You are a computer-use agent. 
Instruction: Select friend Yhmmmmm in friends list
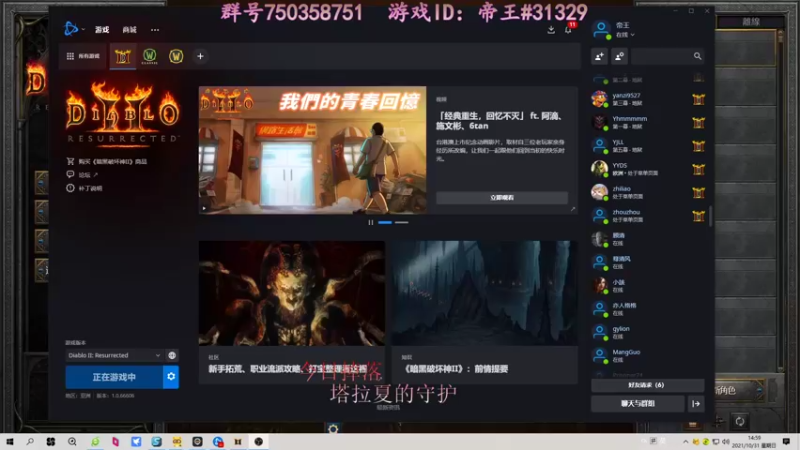coord(648,122)
